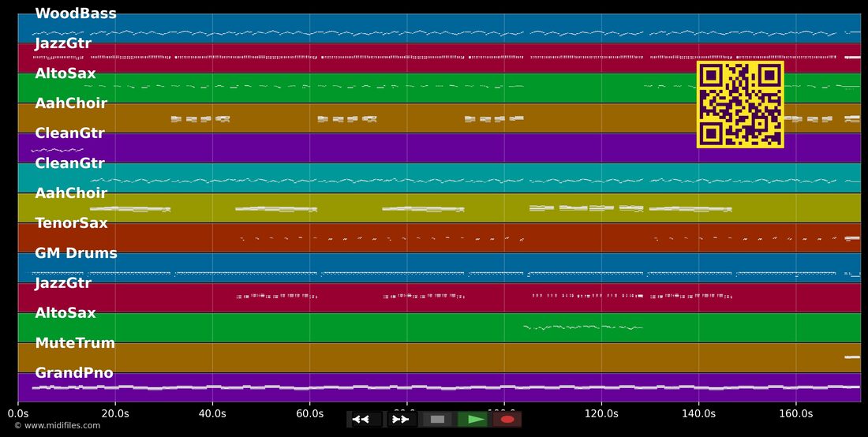The height and width of the screenshot is (437, 868).
Task: Select the AltoSax label above MuteTrum
Action: click(x=65, y=313)
